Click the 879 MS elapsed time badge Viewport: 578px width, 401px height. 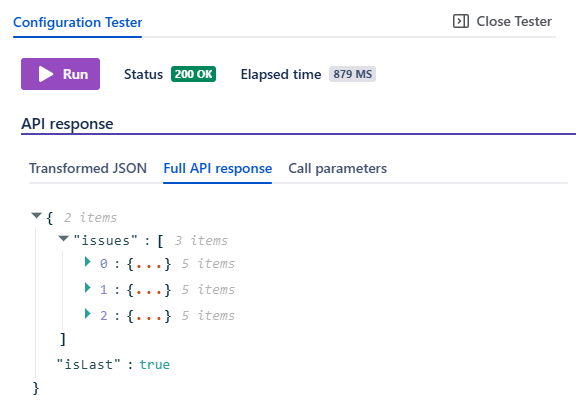pos(352,74)
